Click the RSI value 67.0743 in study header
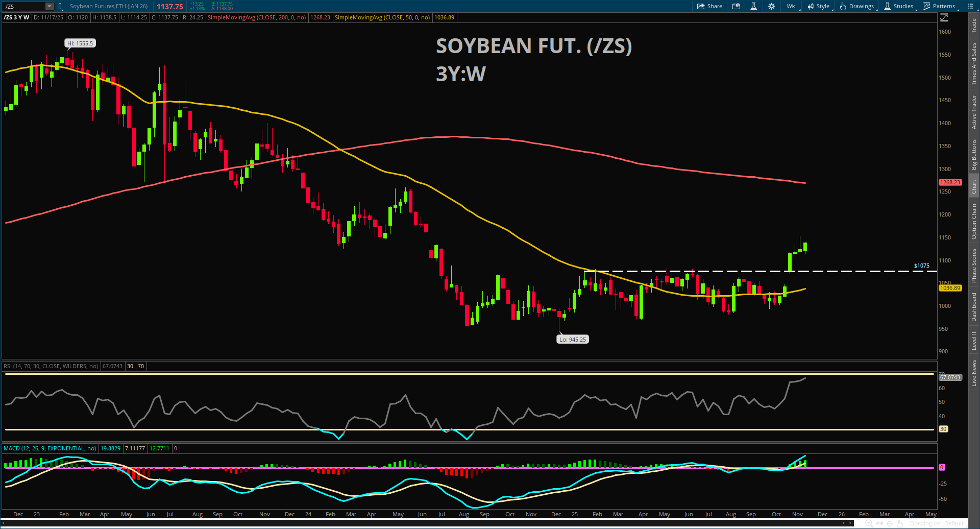 click(x=113, y=366)
